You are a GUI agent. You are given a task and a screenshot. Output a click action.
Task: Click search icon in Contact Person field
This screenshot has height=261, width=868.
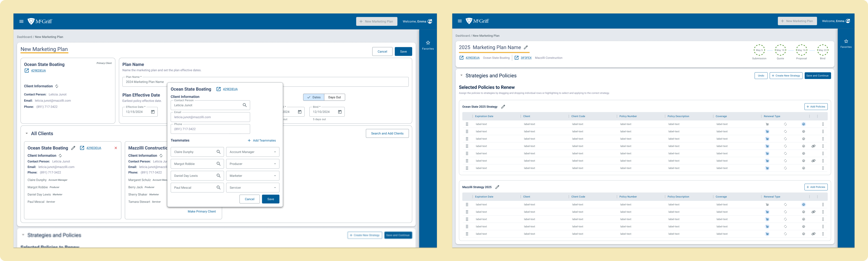245,105
